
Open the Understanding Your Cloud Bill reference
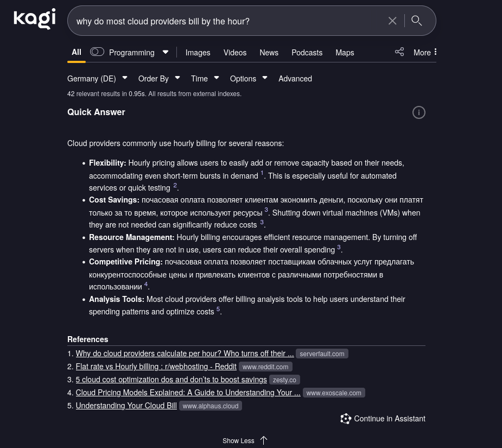[126, 406]
